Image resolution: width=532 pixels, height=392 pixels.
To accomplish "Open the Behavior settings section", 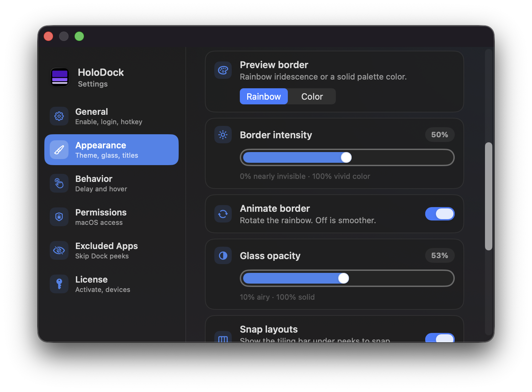I will tap(112, 183).
